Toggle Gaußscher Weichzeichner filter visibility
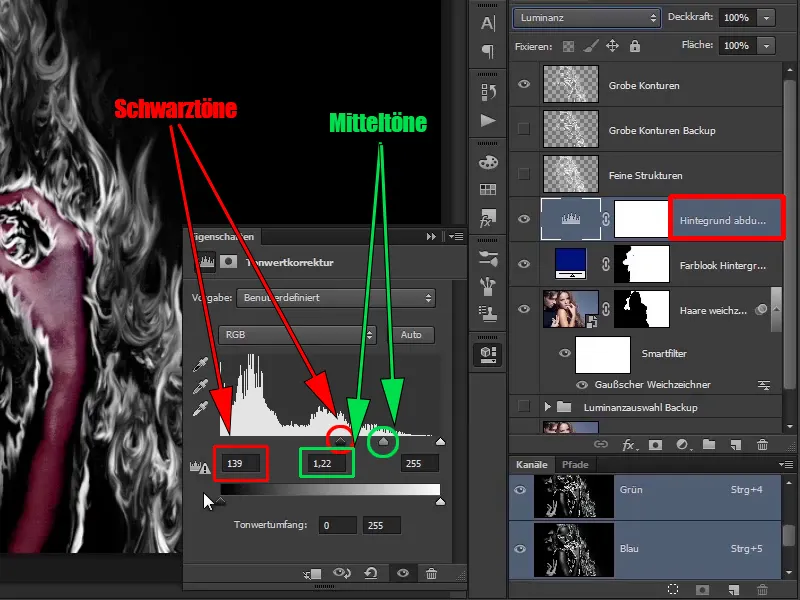Viewport: 800px width, 600px height. pos(582,385)
